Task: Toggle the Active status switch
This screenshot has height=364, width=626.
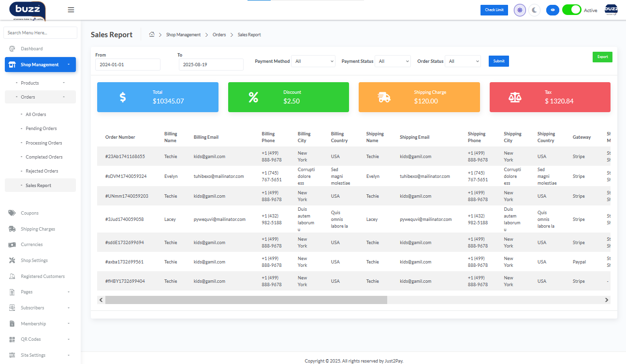Action: pyautogui.click(x=571, y=10)
